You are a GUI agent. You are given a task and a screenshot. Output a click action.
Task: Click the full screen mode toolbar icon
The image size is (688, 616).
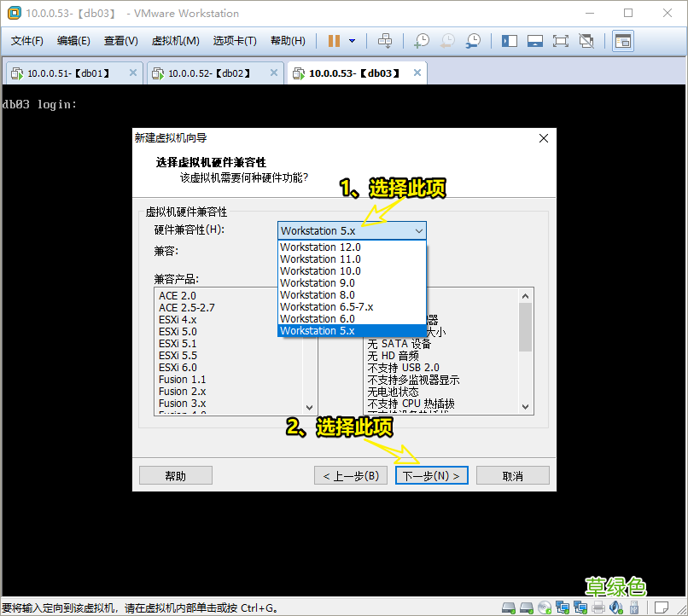click(x=560, y=41)
